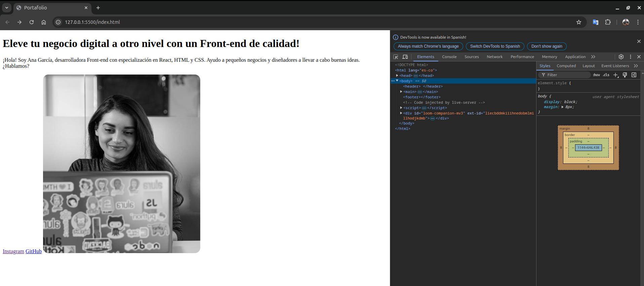This screenshot has height=286, width=644.
Task: Open the Memory tab
Action: pyautogui.click(x=550, y=57)
